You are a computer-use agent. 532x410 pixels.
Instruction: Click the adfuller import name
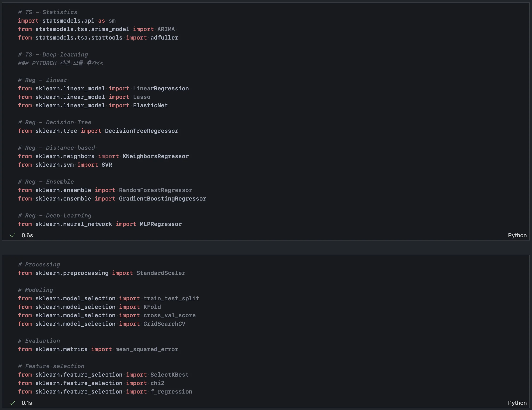(164, 38)
